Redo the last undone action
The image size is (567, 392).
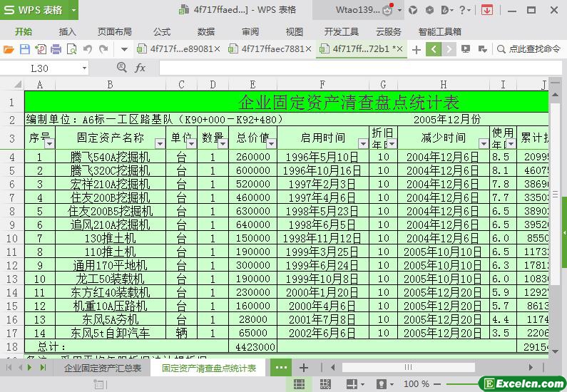coord(104,49)
